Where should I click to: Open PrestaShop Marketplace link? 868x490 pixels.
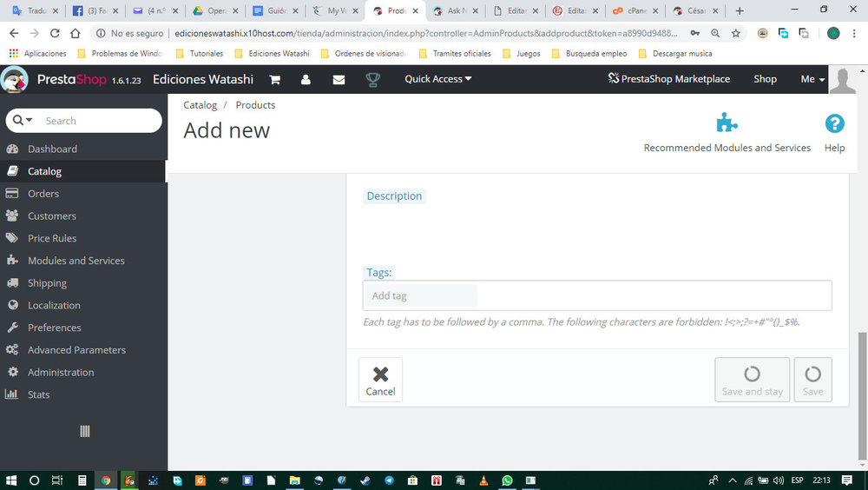(x=668, y=79)
